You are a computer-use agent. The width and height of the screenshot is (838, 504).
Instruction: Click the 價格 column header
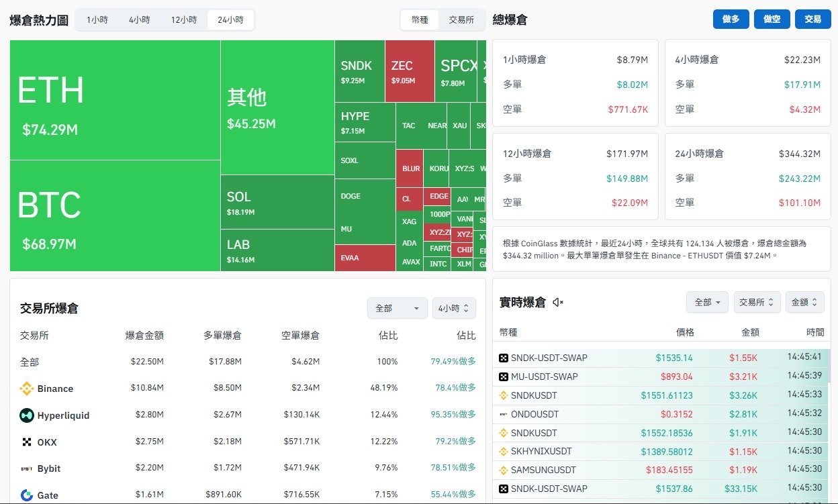coord(685,332)
